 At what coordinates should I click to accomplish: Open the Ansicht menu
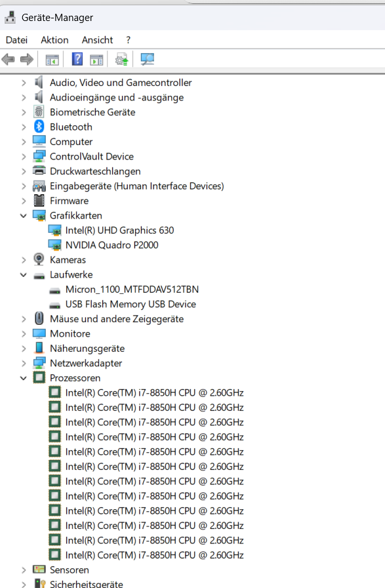(x=98, y=40)
